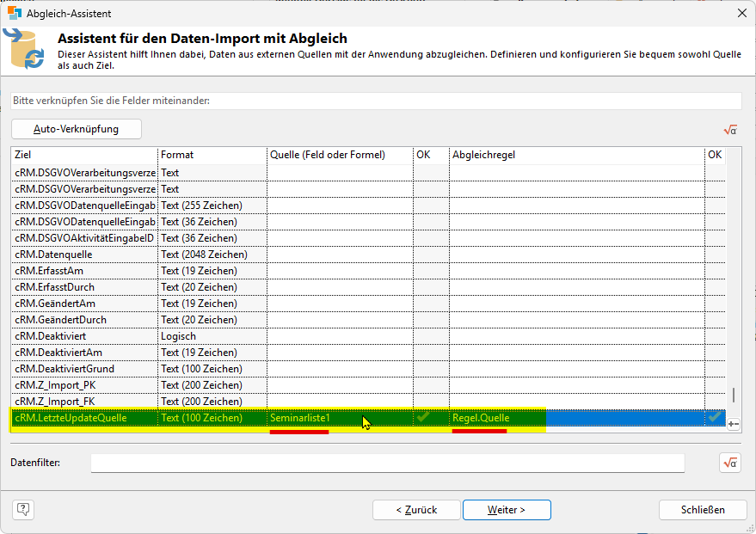Click source OK checkmark for cRM.LetzteUpdateQuelle

(422, 418)
